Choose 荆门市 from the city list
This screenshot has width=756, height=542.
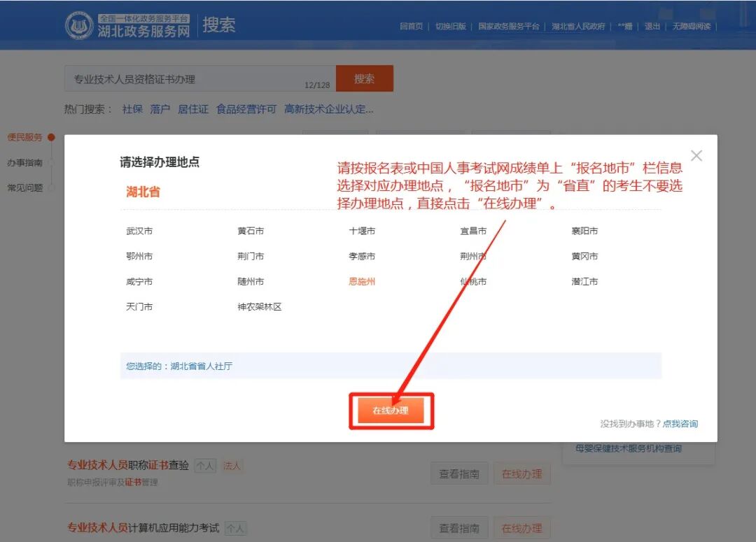(251, 256)
